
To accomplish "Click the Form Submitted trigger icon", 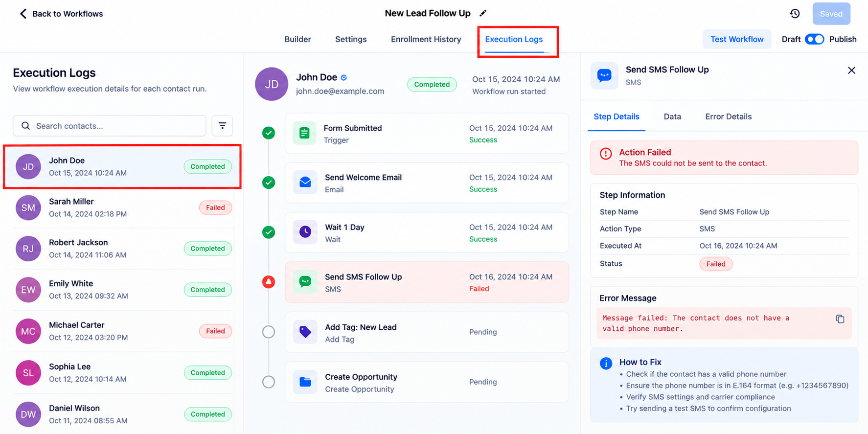I will (x=304, y=133).
